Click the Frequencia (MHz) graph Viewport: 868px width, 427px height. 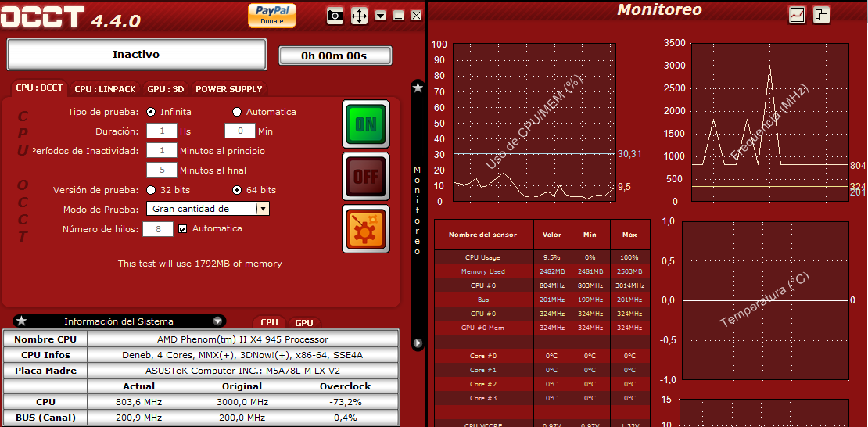pyautogui.click(x=770, y=123)
